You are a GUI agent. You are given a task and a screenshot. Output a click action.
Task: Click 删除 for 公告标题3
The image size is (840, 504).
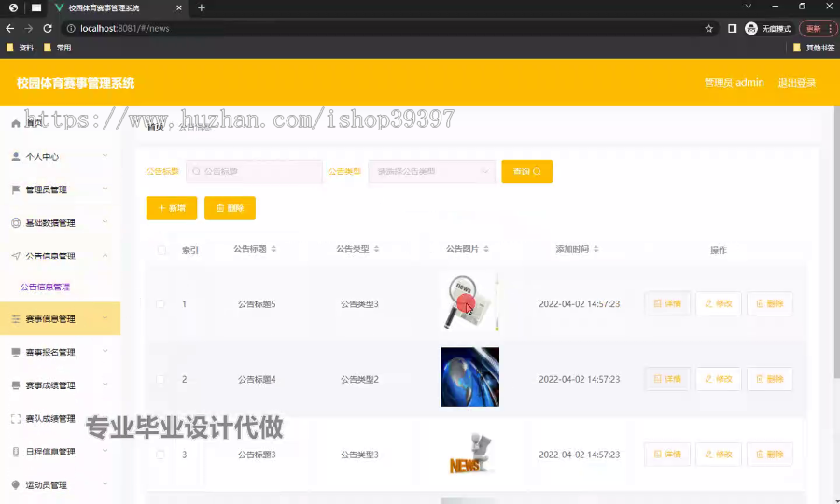(x=770, y=455)
